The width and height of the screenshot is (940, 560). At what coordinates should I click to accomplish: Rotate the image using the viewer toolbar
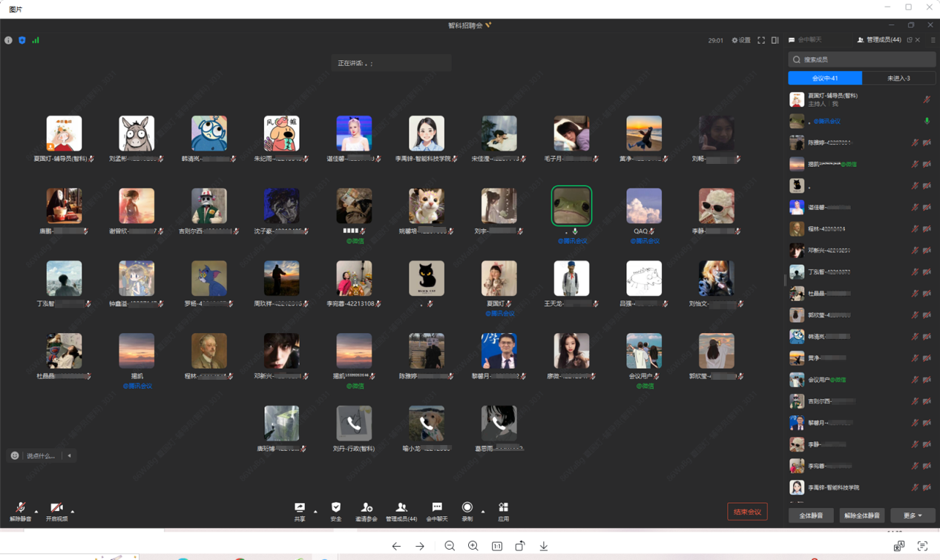pyautogui.click(x=520, y=546)
